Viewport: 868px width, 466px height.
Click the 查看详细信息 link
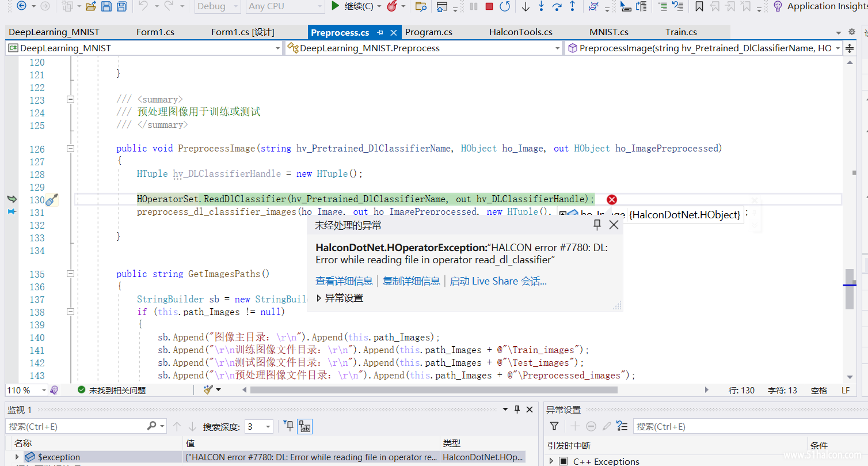344,281
